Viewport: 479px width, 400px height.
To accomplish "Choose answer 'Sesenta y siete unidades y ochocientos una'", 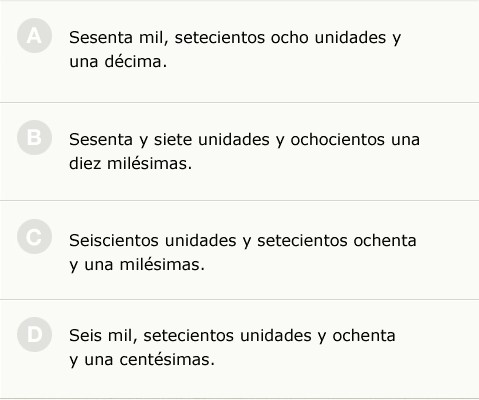I will 244,140.
